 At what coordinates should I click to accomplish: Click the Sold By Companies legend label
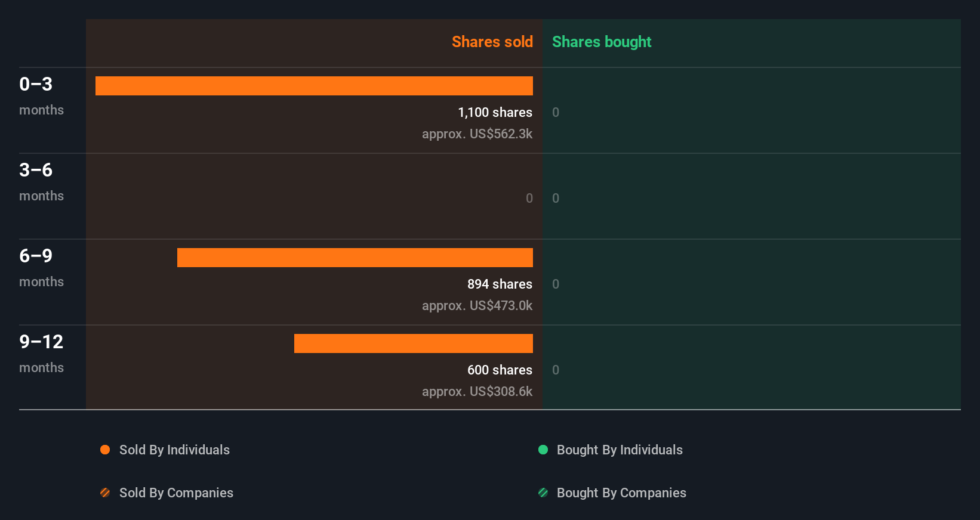176,493
